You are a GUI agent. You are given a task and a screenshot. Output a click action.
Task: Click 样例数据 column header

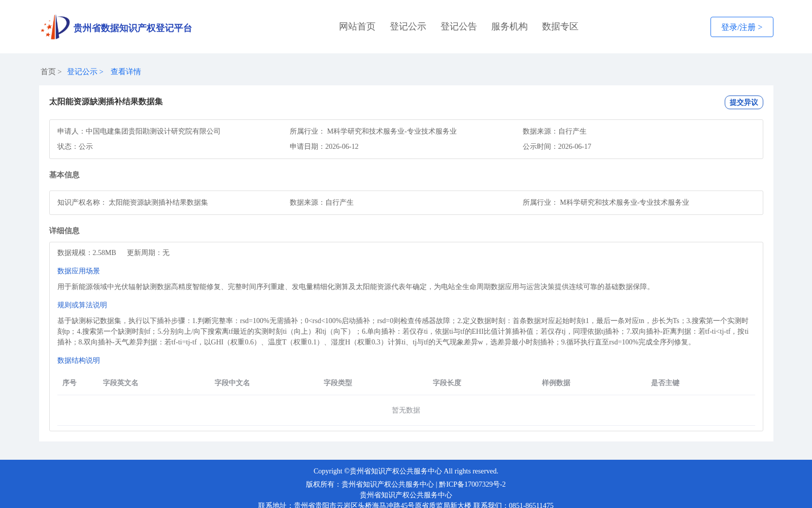pyautogui.click(x=556, y=383)
